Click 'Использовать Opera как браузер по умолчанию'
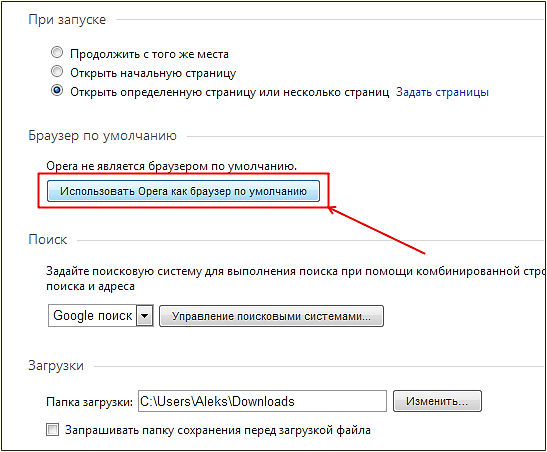This screenshot has width=547, height=452. [x=183, y=191]
